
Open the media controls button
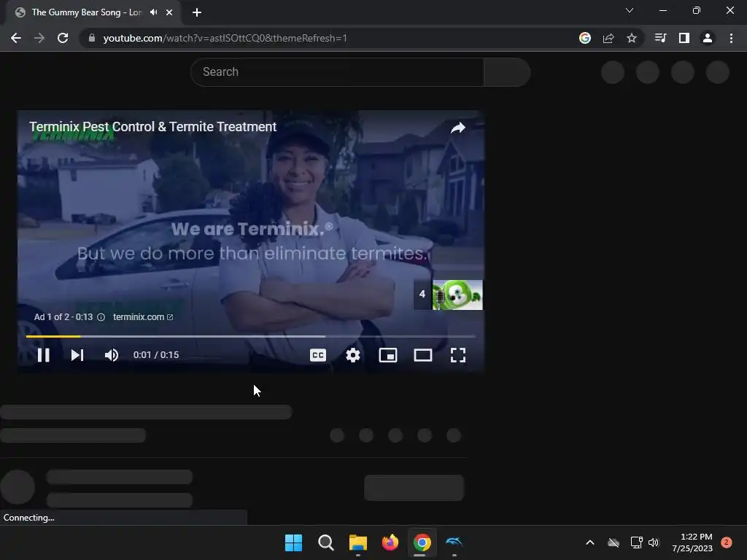click(660, 38)
